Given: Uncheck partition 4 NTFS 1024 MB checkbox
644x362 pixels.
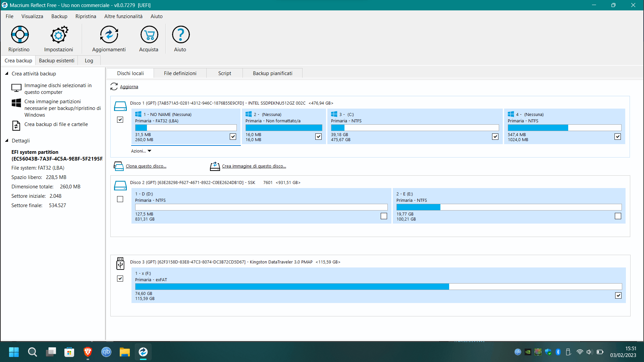Looking at the screenshot, I should point(618,136).
